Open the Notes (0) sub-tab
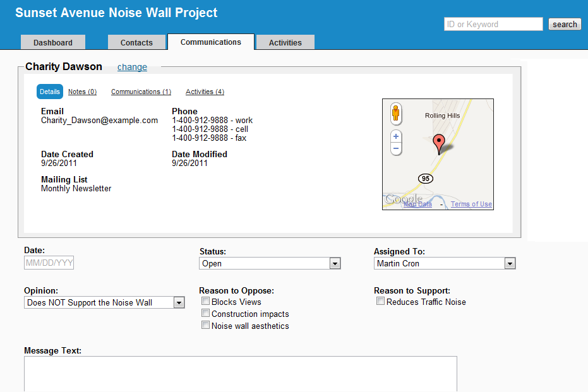Screen dimensions: 588x392 click(x=82, y=92)
